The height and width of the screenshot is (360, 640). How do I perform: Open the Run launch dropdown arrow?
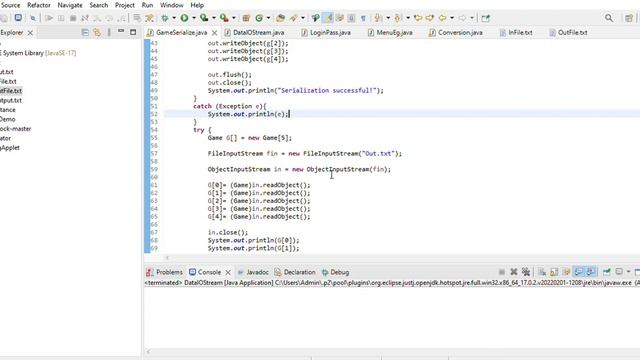click(194, 18)
